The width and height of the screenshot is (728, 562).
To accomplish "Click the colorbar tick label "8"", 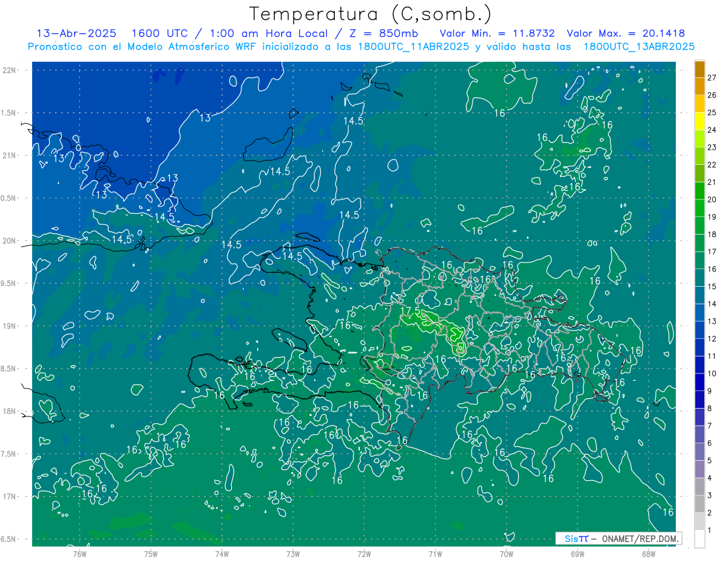I will coord(710,409).
